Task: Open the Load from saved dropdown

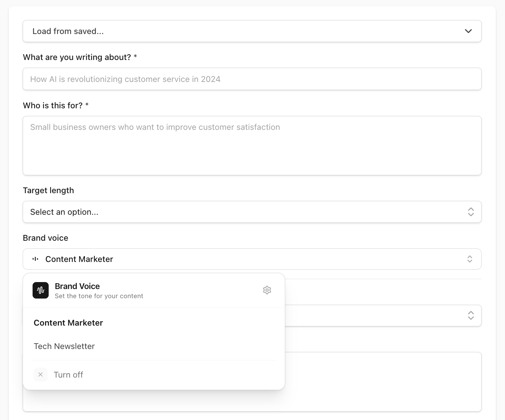Action: 252,31
